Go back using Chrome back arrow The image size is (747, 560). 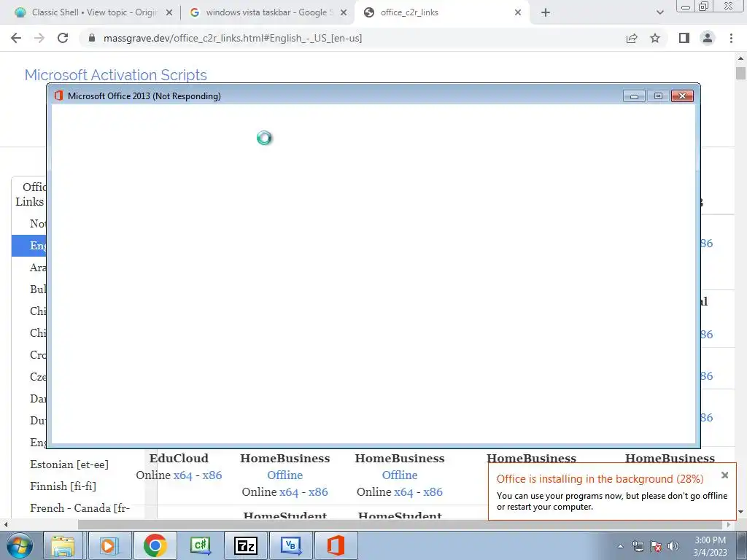click(x=16, y=38)
